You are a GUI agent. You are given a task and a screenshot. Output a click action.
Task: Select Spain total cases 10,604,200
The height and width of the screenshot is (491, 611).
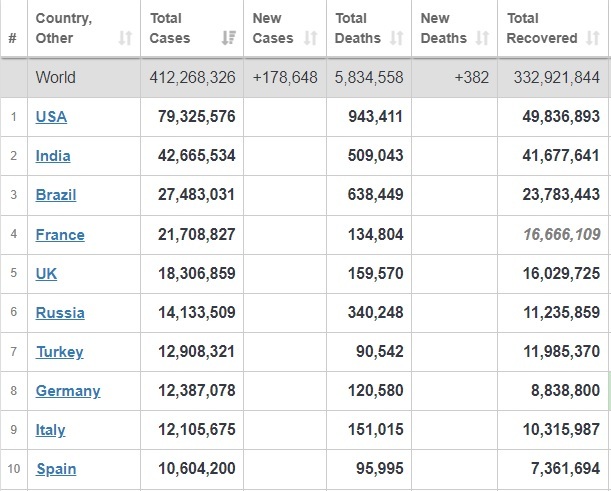pyautogui.click(x=197, y=468)
